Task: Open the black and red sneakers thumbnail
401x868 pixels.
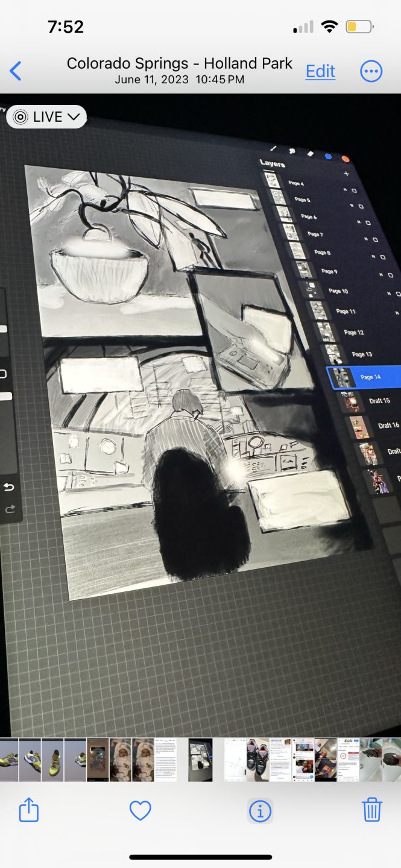Action: [x=257, y=760]
